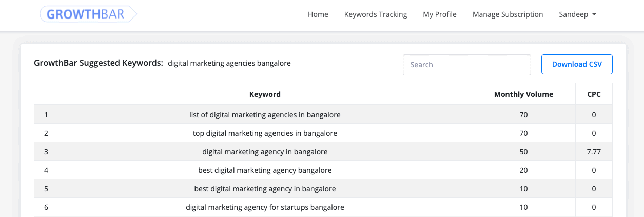Click the GrowthBar logo
Screen dimensions: 644x217
(88, 14)
